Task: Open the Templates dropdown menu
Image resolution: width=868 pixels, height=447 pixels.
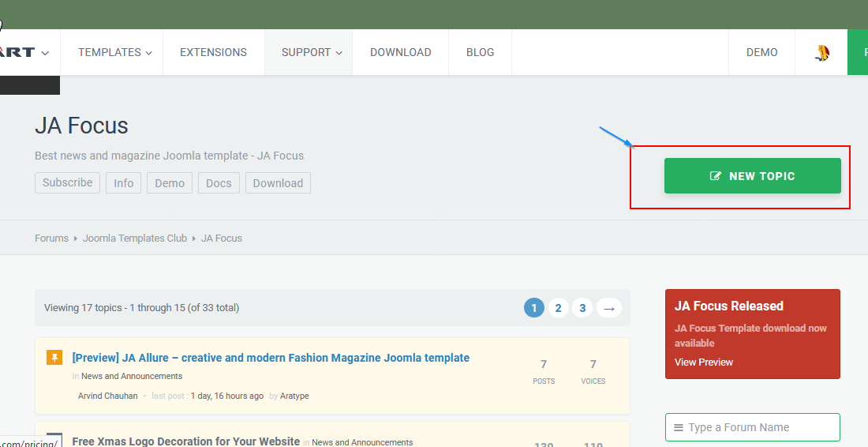Action: coord(115,52)
